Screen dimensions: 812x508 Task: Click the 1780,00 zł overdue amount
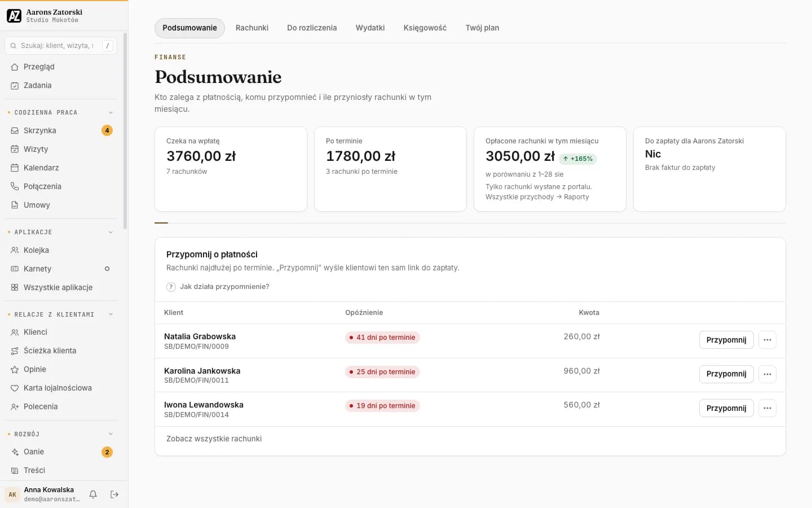[360, 156]
